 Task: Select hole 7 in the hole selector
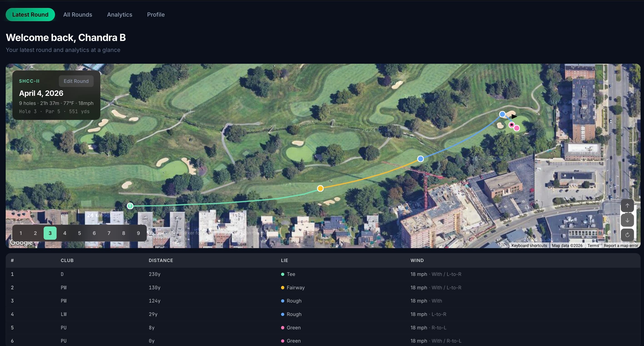(x=109, y=233)
